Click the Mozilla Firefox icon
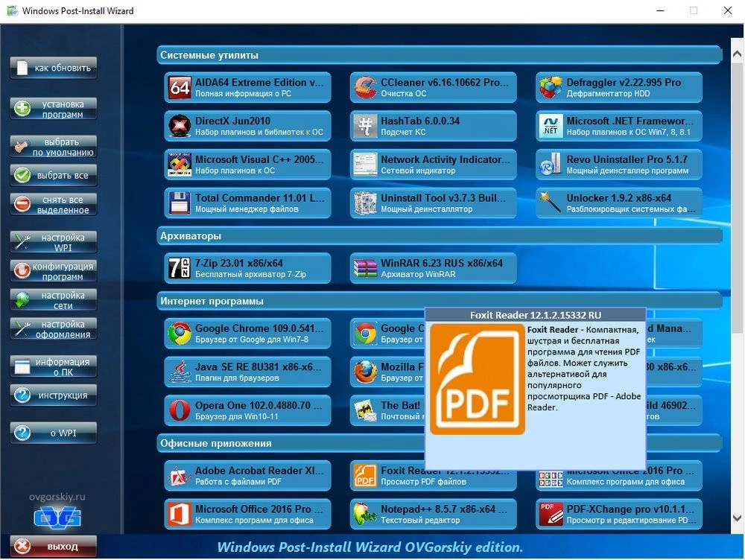Image resolution: width=745 pixels, height=560 pixels. [365, 372]
